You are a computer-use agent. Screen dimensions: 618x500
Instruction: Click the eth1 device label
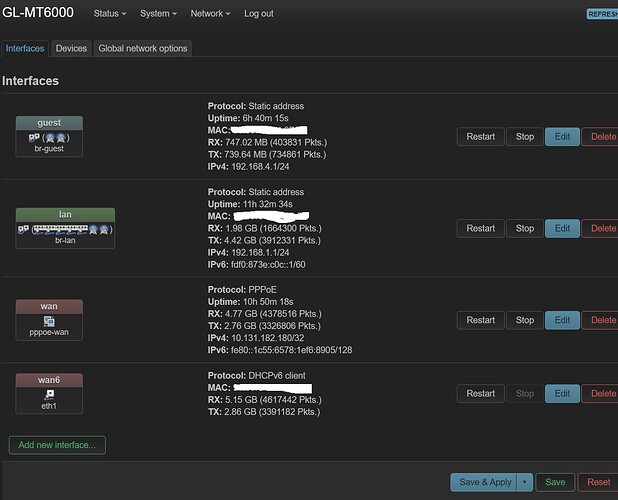49,406
